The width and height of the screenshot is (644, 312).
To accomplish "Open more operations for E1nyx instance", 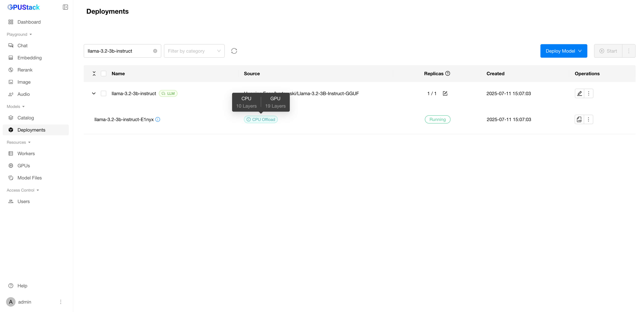I will pos(589,120).
